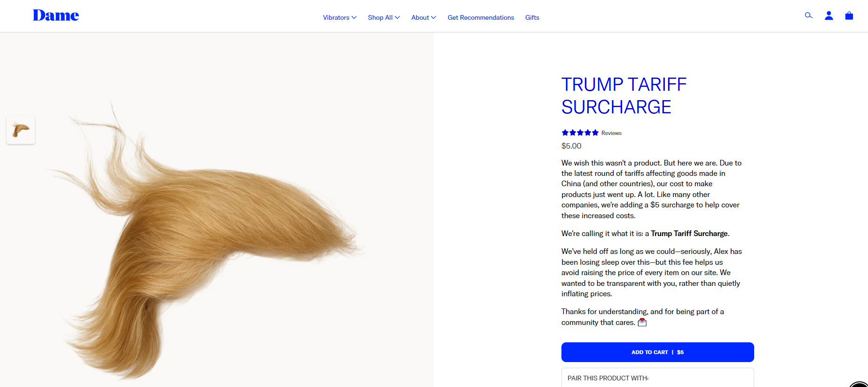Open Get Recommendations page
This screenshot has height=387, width=868.
coord(481,17)
